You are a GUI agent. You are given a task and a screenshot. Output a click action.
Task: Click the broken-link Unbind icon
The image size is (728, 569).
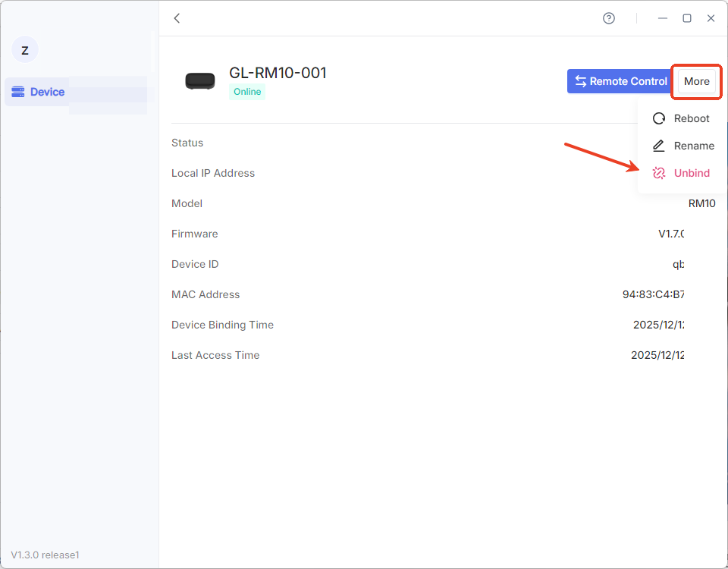point(659,173)
